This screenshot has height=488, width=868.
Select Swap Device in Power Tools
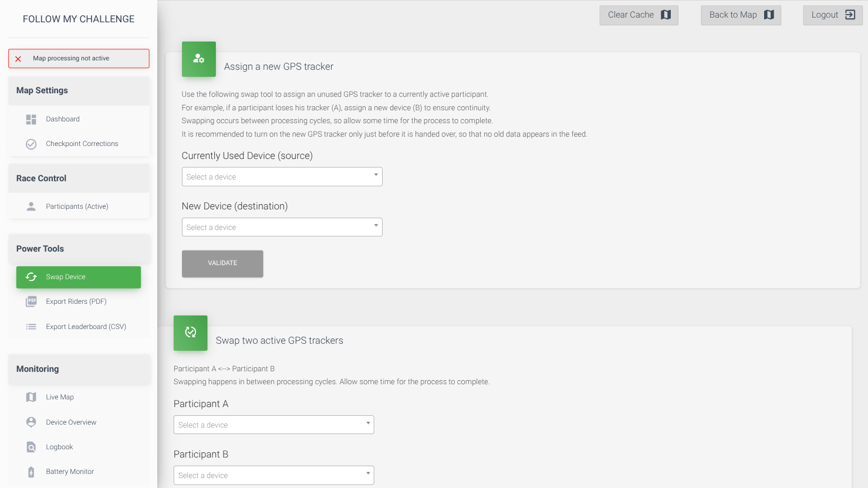(79, 277)
